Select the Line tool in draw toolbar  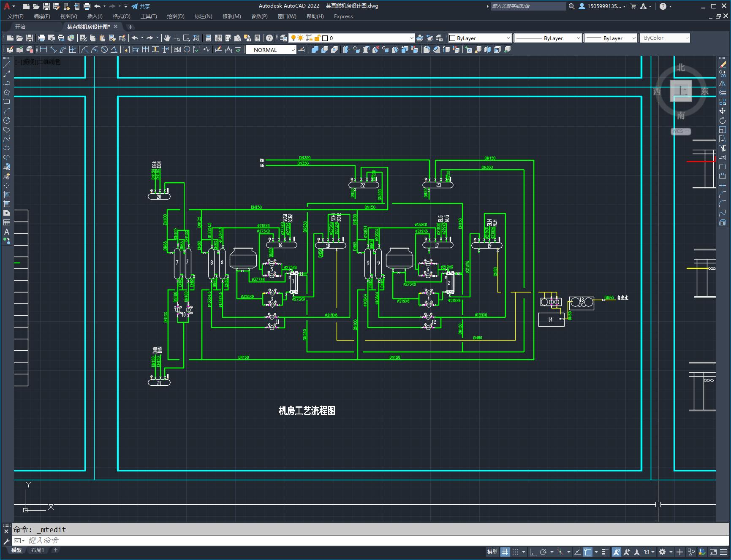[7, 65]
